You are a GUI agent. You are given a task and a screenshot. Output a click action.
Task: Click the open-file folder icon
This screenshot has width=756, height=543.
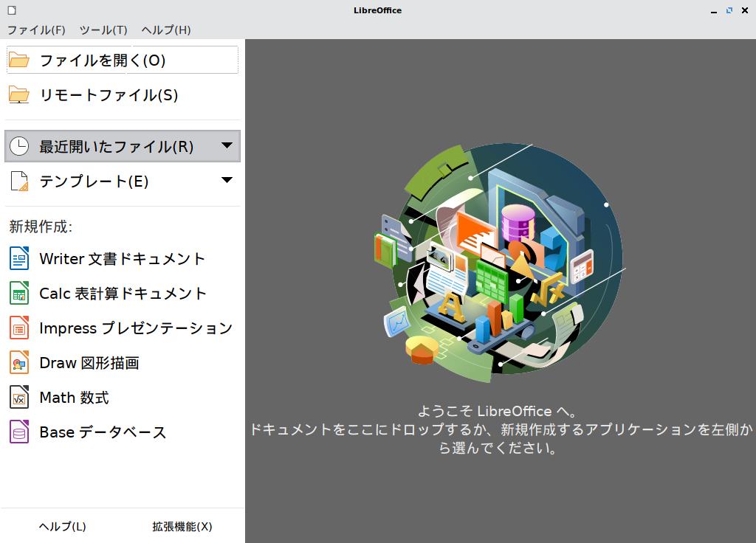click(x=18, y=60)
